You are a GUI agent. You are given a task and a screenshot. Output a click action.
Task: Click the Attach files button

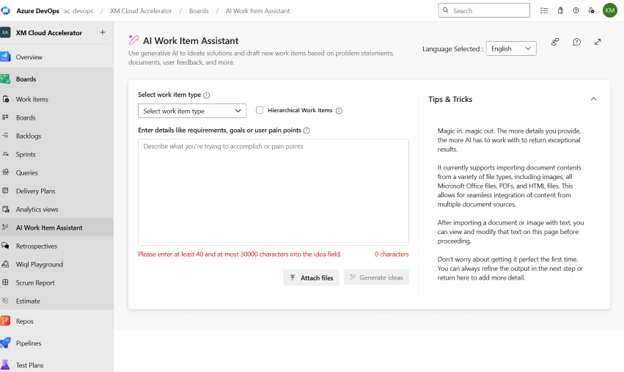[311, 277]
